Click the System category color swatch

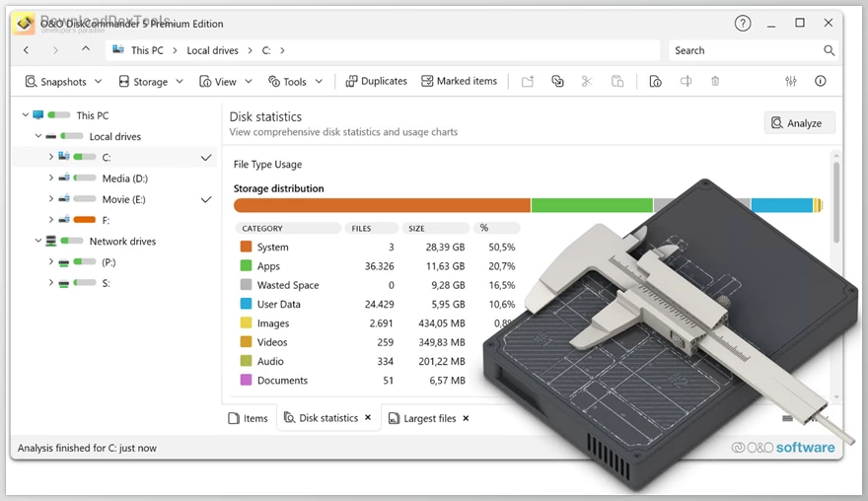pyautogui.click(x=246, y=247)
